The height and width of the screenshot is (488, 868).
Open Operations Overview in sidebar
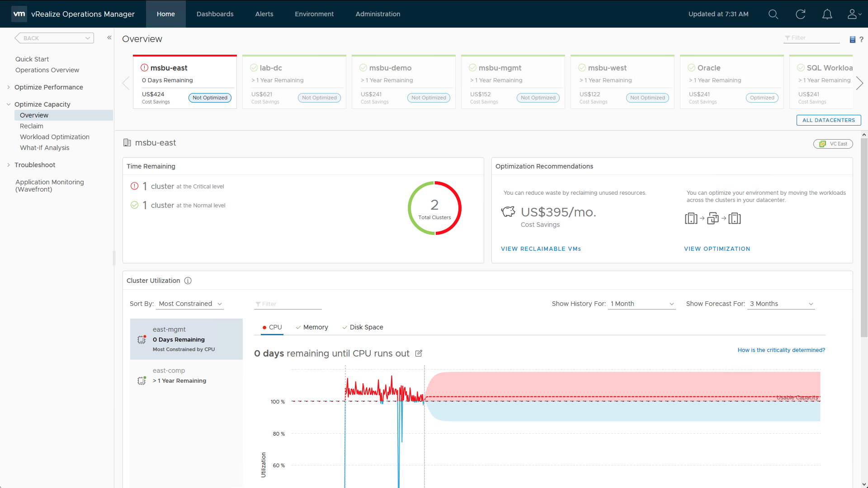[47, 70]
